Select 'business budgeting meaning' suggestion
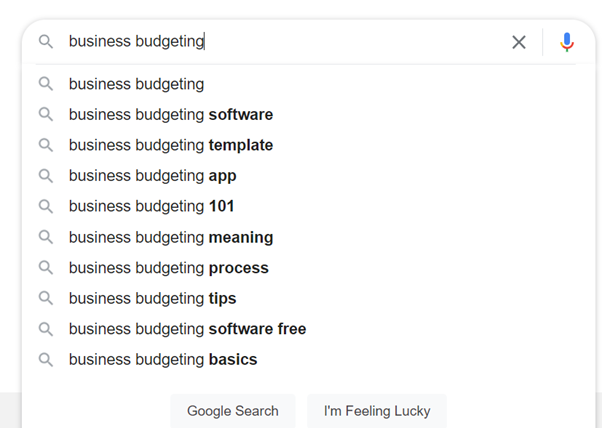 [170, 237]
